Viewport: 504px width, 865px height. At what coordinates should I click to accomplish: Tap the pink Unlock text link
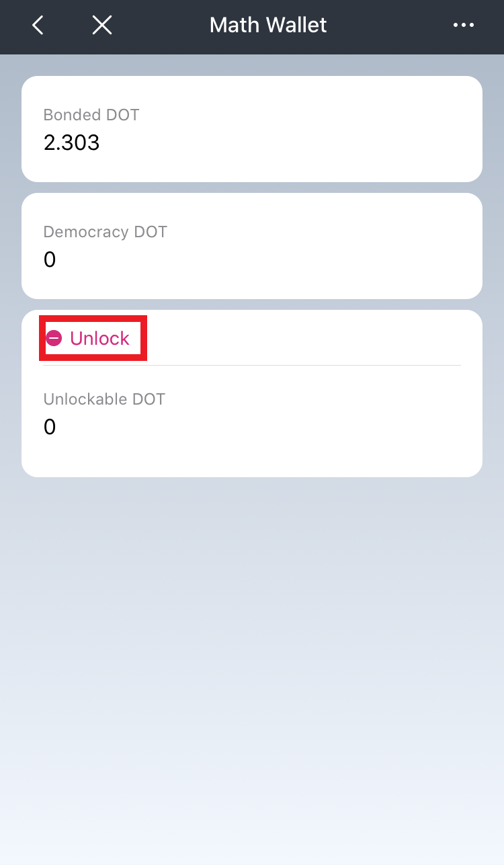(x=99, y=338)
